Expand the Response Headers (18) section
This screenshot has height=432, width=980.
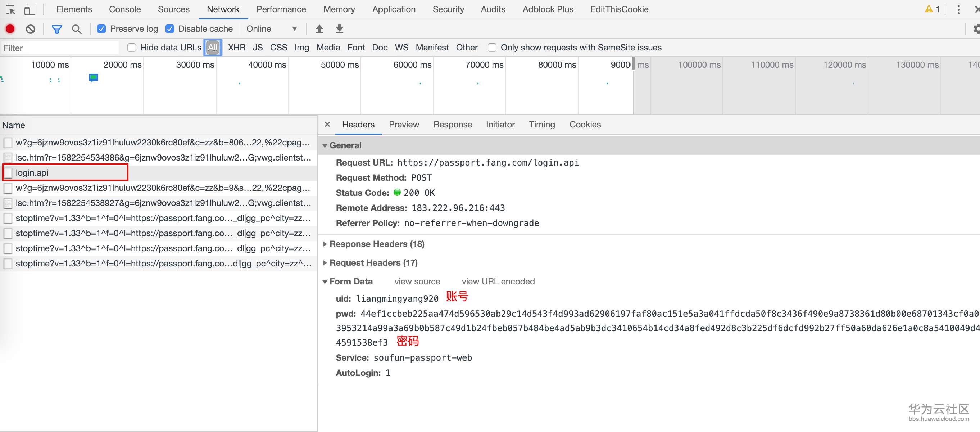click(376, 244)
